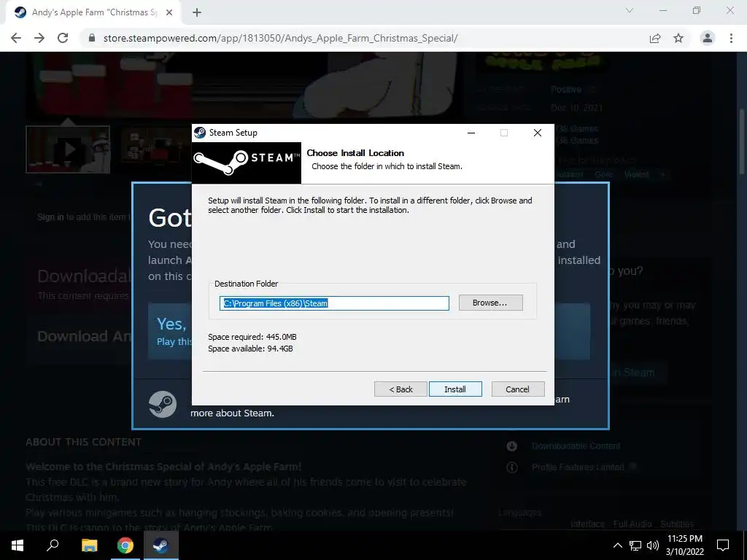The image size is (747, 560).
Task: Click the Downloadable Content icon
Action: pos(511,446)
